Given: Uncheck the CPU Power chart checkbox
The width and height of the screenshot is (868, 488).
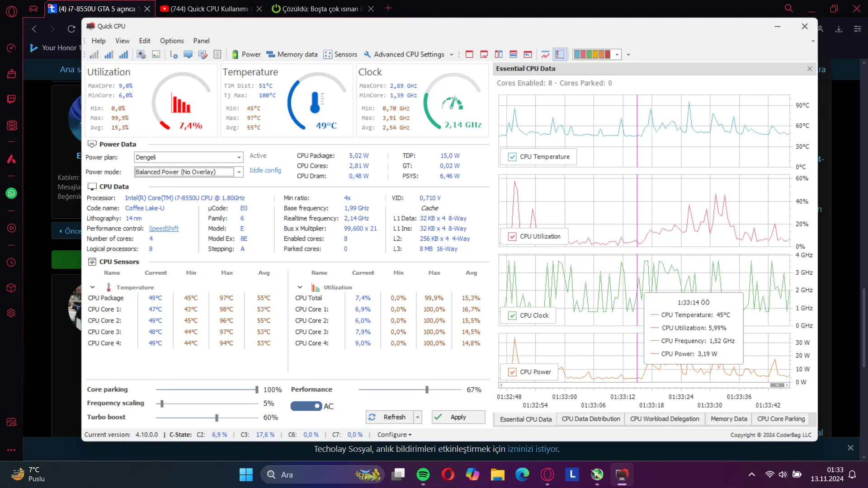Looking at the screenshot, I should click(x=512, y=372).
